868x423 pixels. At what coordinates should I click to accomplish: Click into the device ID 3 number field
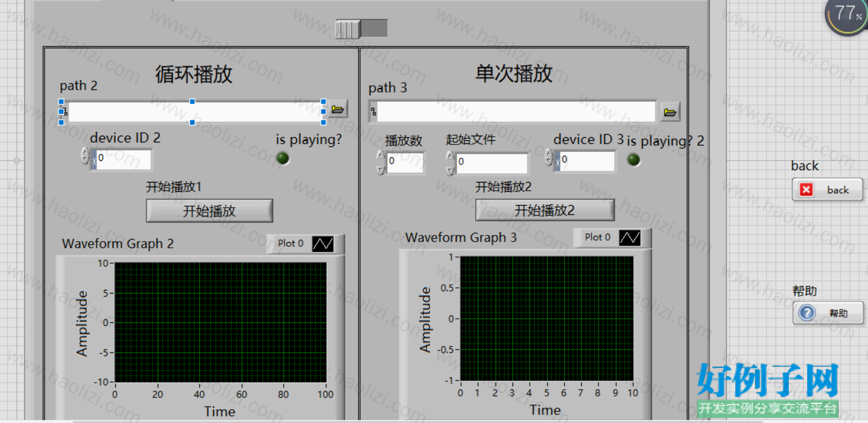click(587, 161)
